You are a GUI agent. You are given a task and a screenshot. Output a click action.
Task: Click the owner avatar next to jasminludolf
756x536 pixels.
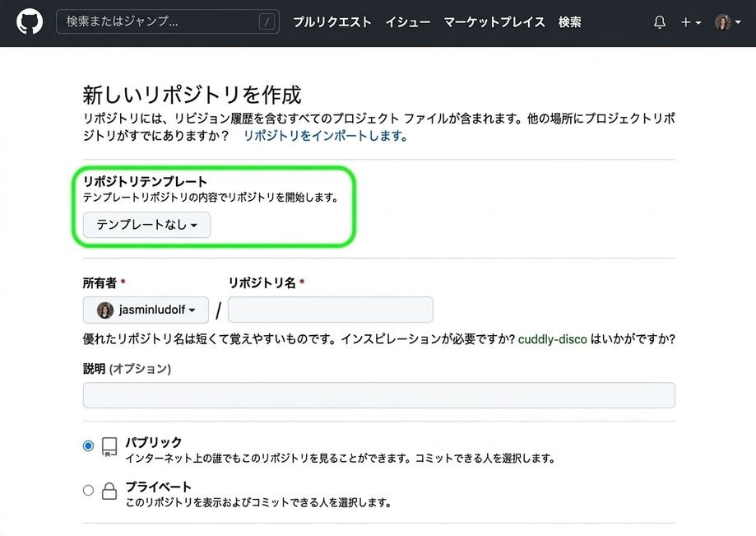coord(105,310)
